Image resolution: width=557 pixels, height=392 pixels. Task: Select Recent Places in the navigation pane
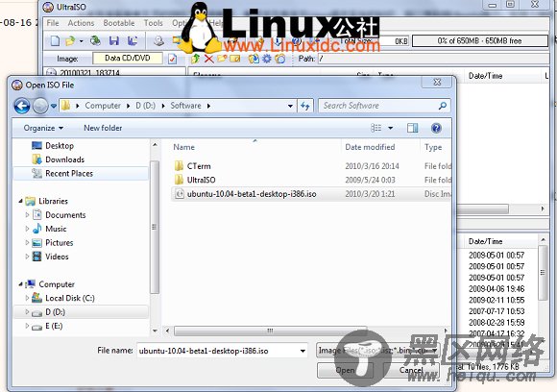click(69, 174)
